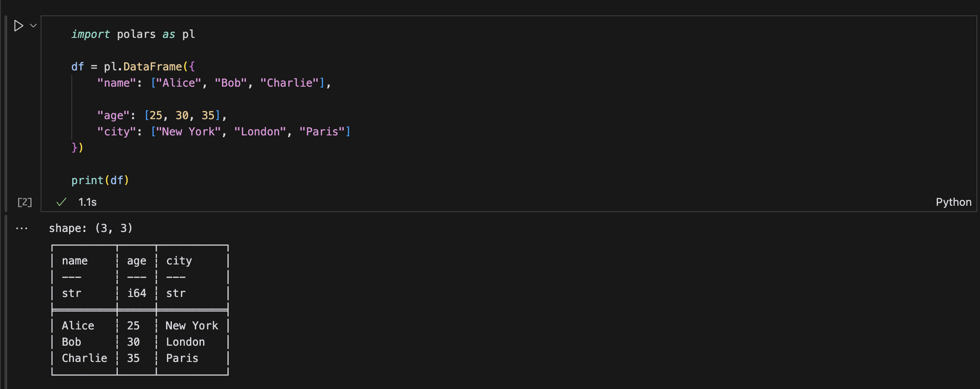Image resolution: width=980 pixels, height=389 pixels.
Task: Click the green success checkmark icon
Action: (x=61, y=202)
